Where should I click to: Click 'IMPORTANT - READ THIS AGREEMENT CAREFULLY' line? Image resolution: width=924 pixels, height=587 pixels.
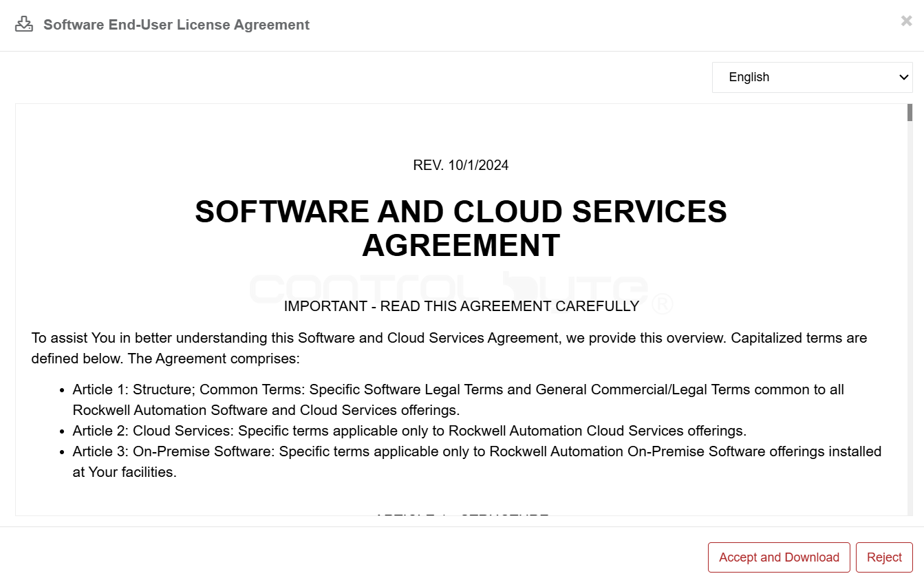click(462, 306)
